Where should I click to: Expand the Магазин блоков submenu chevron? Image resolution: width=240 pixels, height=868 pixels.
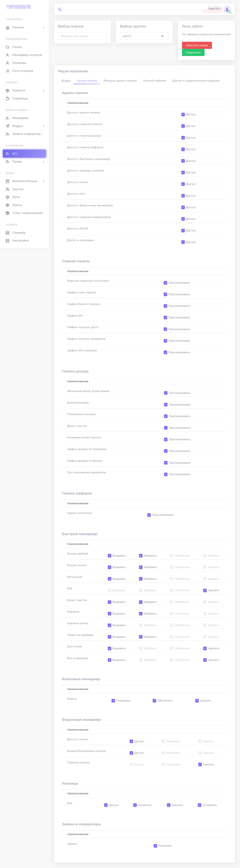[x=43, y=181]
